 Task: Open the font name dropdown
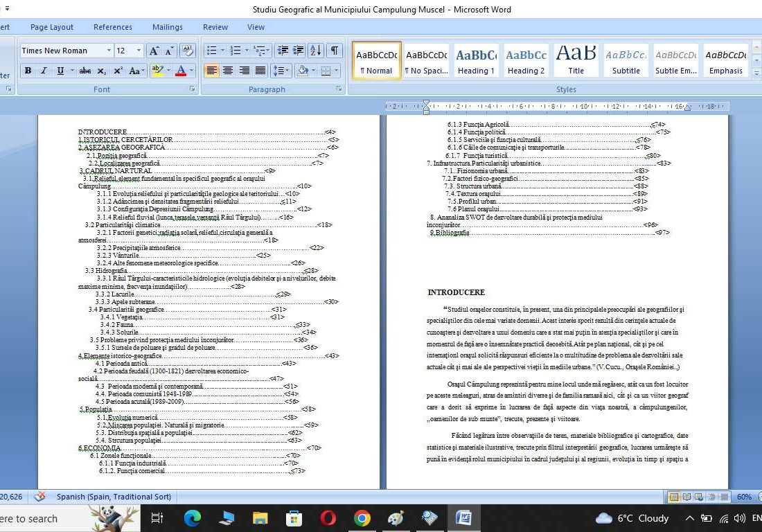coord(109,51)
